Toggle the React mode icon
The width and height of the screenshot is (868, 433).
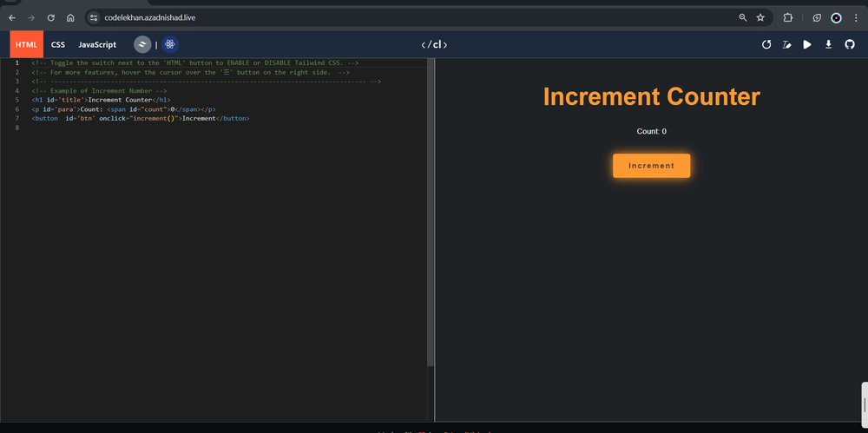pyautogui.click(x=170, y=44)
